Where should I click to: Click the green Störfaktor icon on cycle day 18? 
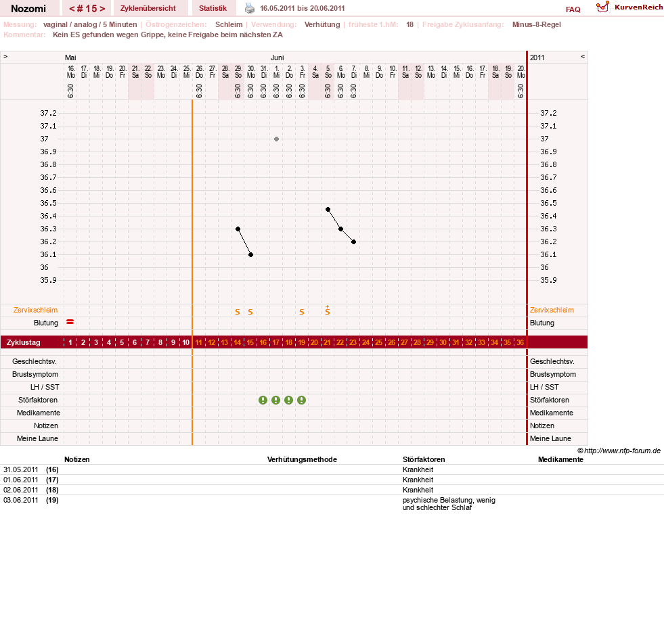click(288, 400)
